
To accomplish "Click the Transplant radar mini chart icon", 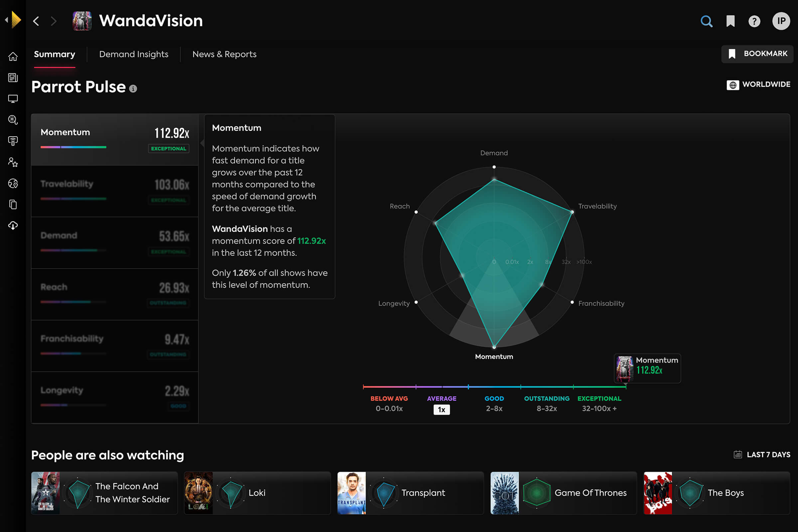I will pos(384,493).
